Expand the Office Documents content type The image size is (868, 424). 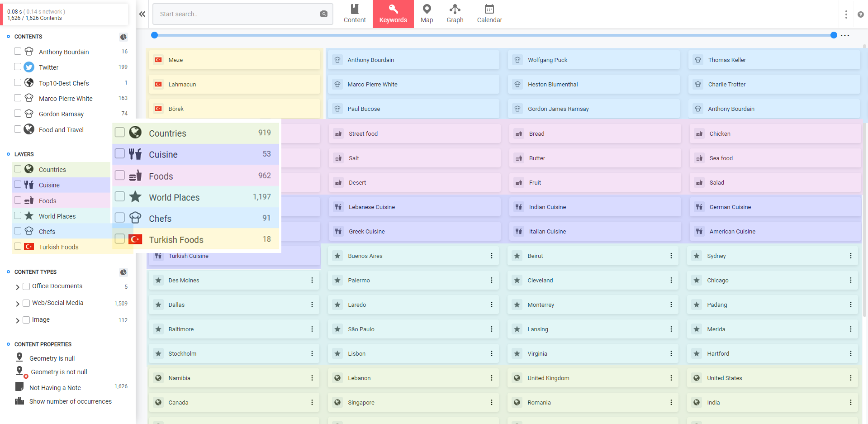(18, 287)
